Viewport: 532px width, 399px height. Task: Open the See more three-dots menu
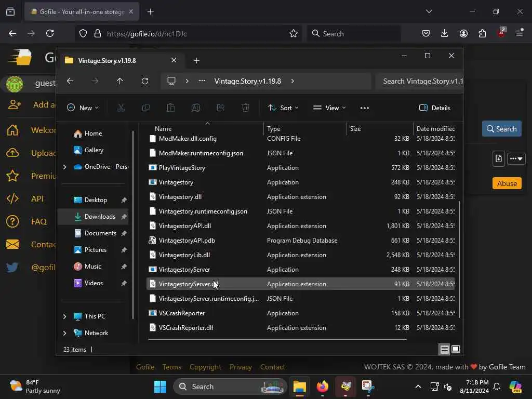(365, 108)
